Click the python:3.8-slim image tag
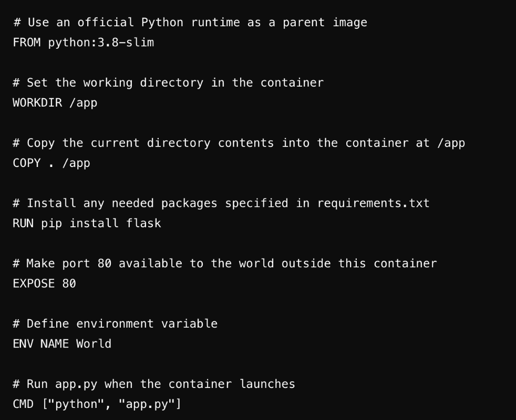 [101, 43]
